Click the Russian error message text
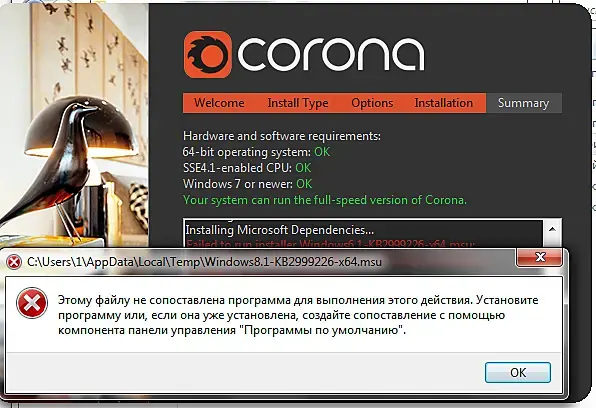Screen dimensions: 596x408 (298, 315)
